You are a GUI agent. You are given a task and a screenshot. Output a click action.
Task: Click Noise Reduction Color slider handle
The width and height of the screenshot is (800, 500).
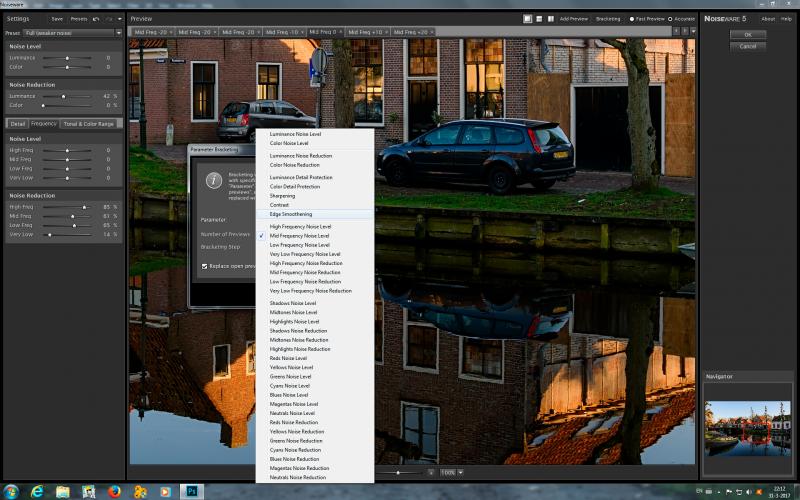[x=43, y=105]
